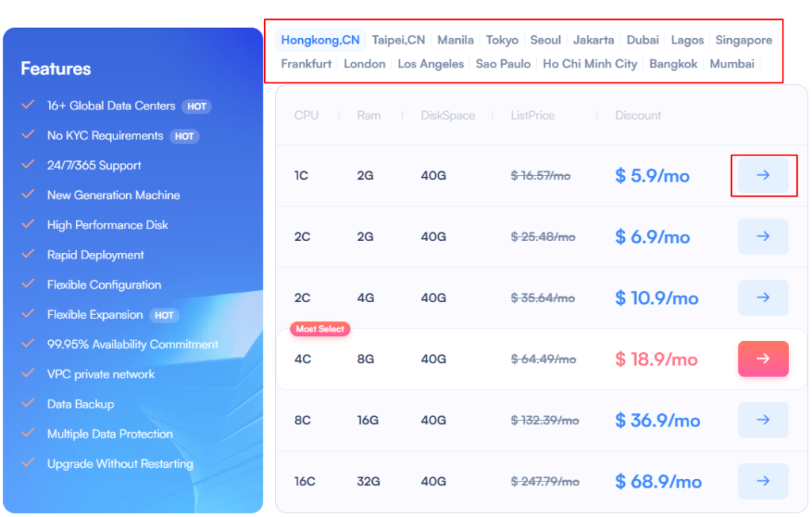The width and height of the screenshot is (812, 517).
Task: Select the Dubai location tab
Action: pos(642,40)
